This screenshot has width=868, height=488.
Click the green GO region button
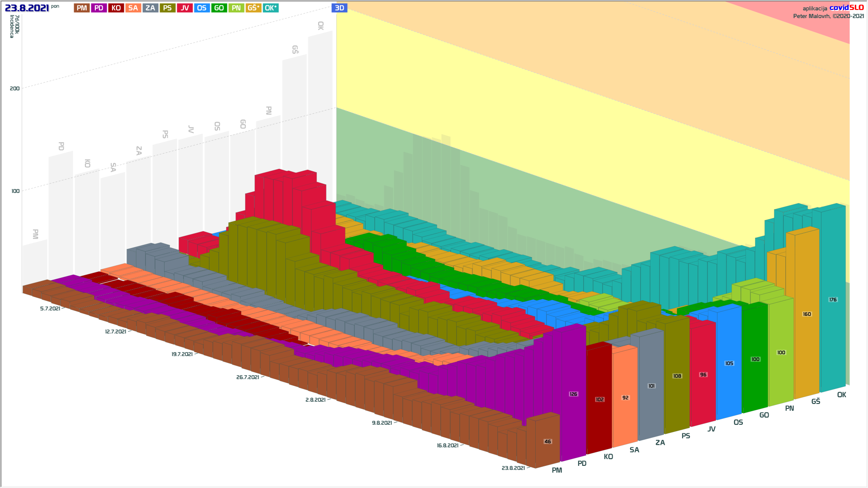click(x=219, y=8)
